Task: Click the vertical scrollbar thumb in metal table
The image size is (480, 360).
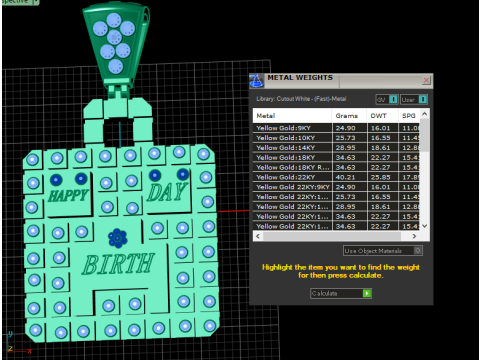Action: coord(424,135)
